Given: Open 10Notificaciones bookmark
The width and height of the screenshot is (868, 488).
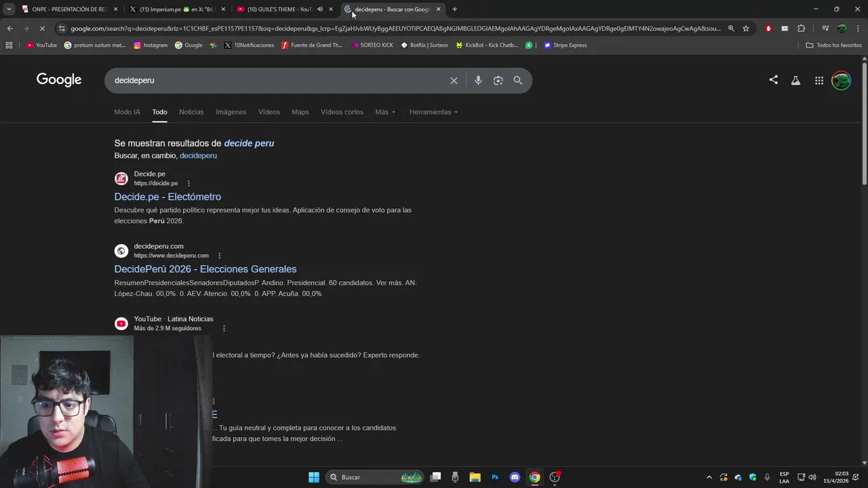Looking at the screenshot, I should point(249,45).
